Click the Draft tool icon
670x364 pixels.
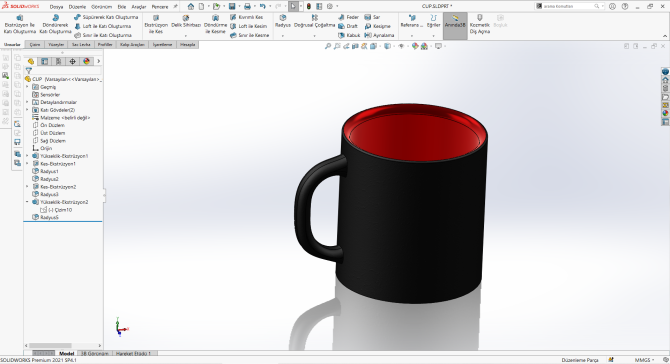click(341, 26)
